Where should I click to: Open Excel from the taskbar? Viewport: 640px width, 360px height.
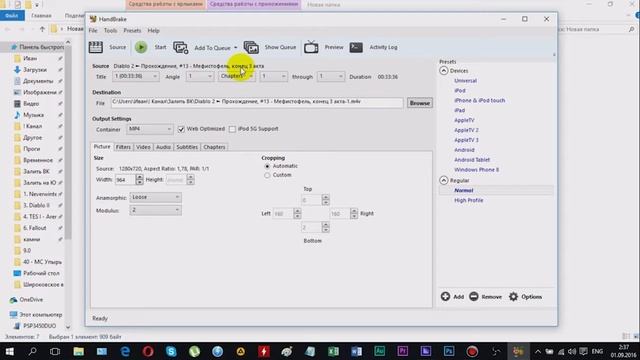point(333,351)
